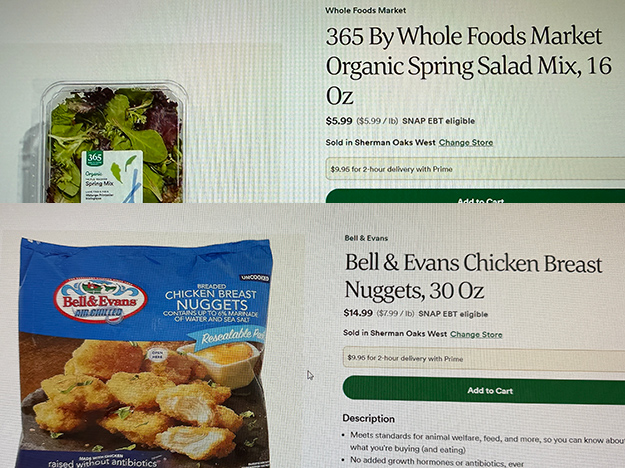Click Change Store for the salad mix
This screenshot has height=468, width=625.
(466, 142)
